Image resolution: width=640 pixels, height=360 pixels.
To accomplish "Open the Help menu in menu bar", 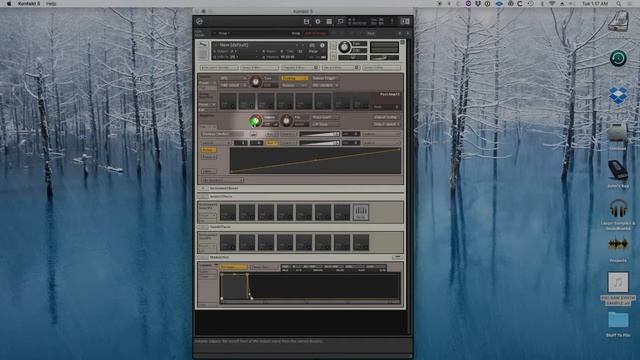I will 51,3.
